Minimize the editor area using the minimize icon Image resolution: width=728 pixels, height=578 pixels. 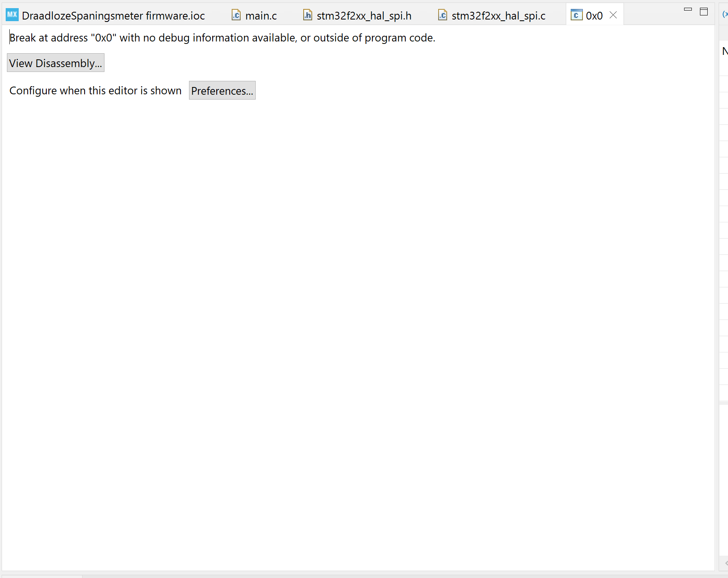[x=687, y=9]
